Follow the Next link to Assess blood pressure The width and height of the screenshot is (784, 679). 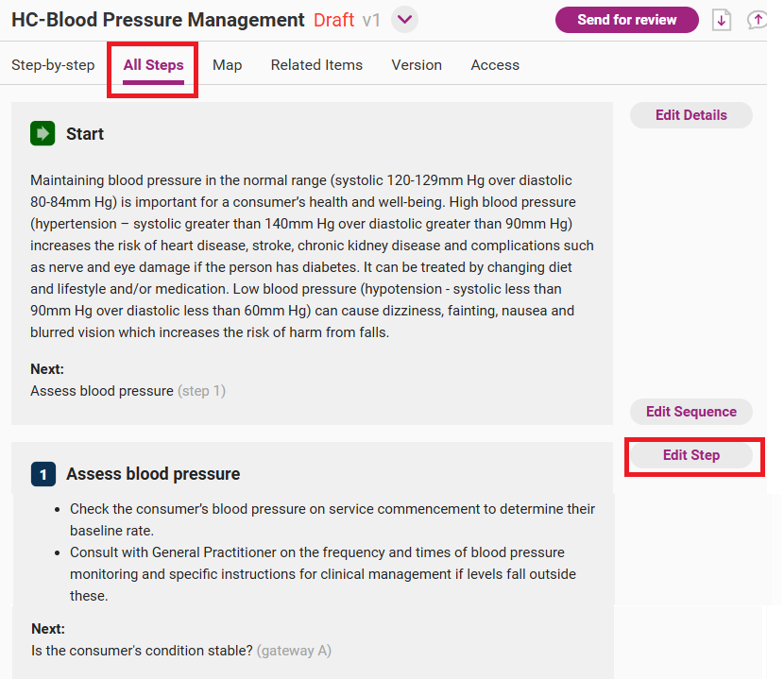(x=102, y=391)
